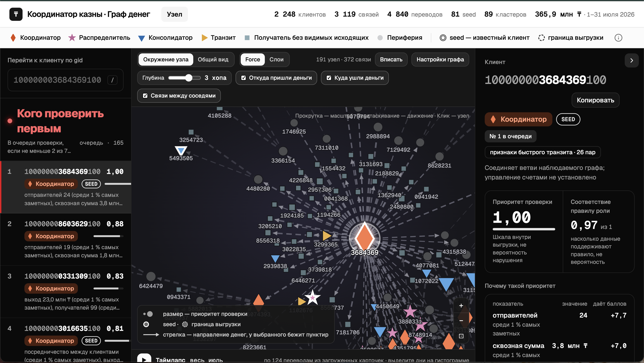Switch layout to Слои
This screenshot has width=644, height=363.
click(x=276, y=60)
